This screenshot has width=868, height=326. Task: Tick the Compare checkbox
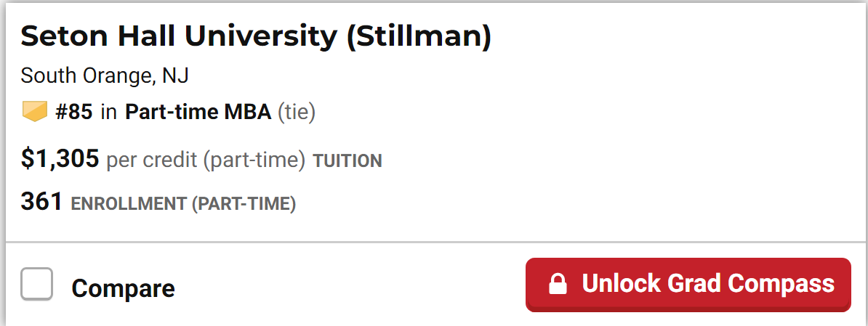point(36,284)
